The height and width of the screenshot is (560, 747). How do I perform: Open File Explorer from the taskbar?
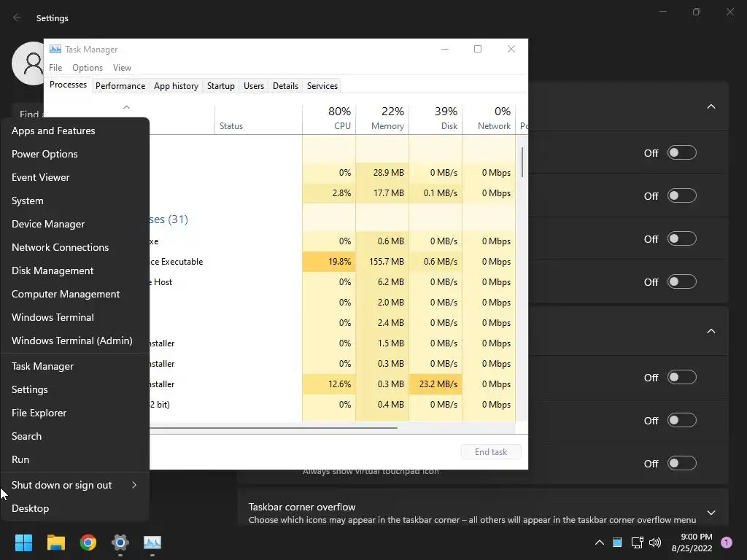coord(55,542)
